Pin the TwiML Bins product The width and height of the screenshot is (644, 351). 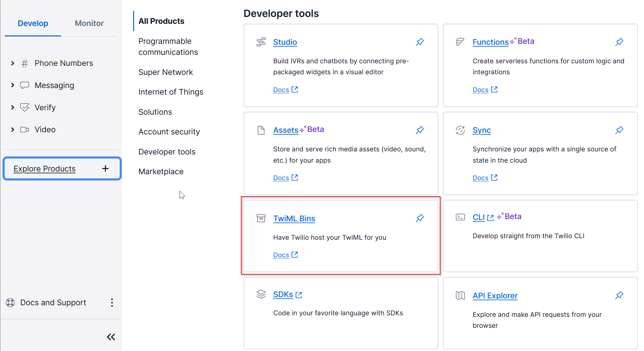click(x=420, y=218)
